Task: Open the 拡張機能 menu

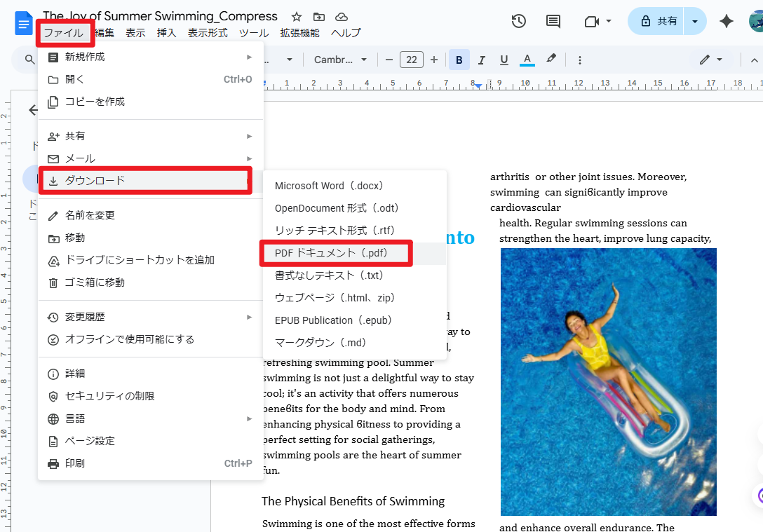Action: click(299, 33)
